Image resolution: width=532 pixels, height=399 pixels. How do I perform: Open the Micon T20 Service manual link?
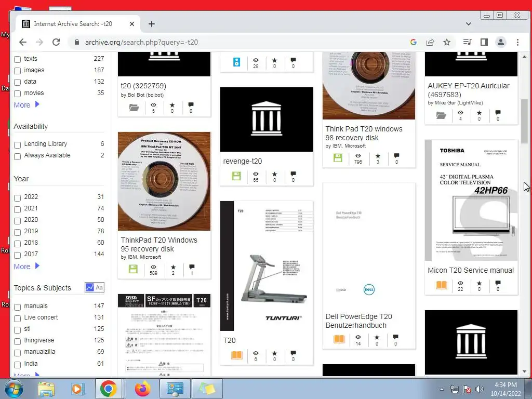tap(471, 270)
